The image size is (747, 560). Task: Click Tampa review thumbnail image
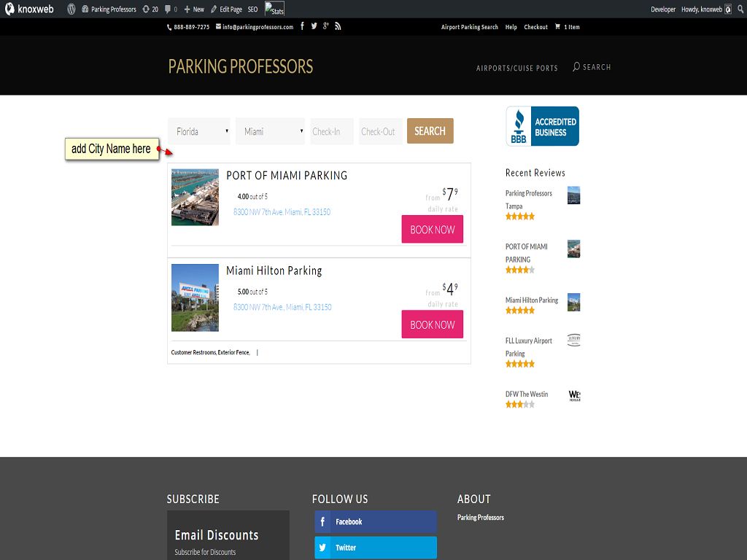pos(573,195)
